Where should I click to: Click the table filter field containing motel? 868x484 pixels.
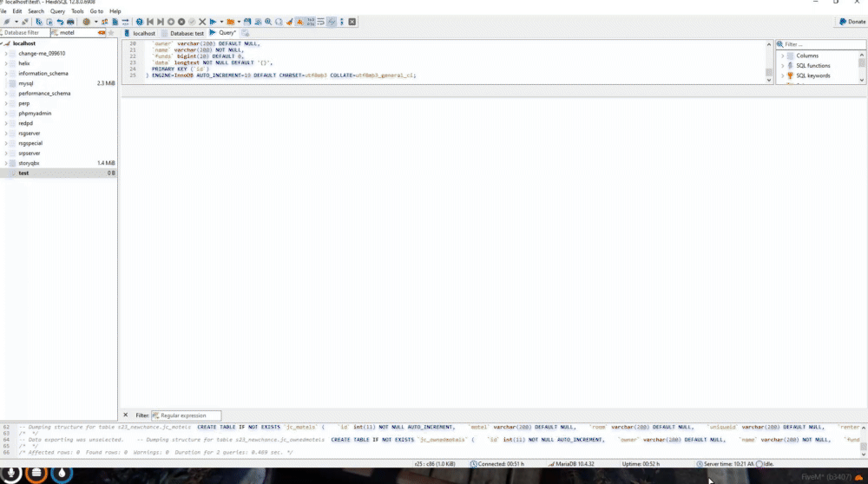pyautogui.click(x=77, y=33)
